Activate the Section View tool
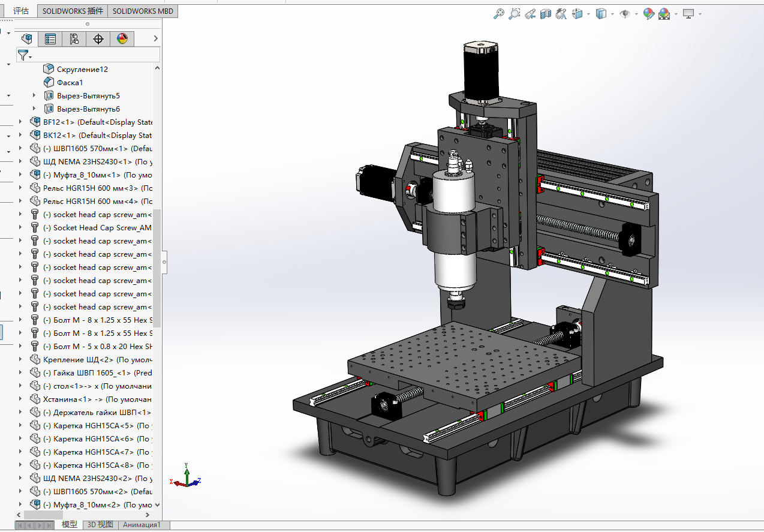The image size is (764, 532). click(x=545, y=14)
